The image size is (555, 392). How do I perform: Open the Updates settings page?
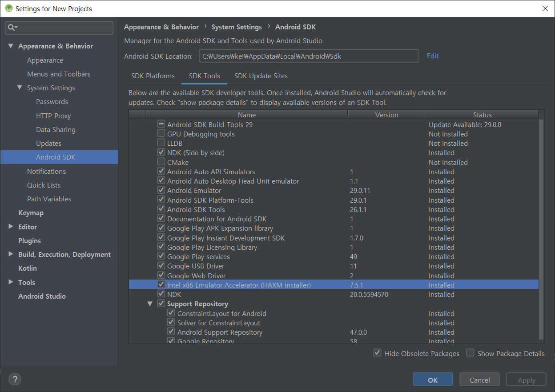click(48, 144)
